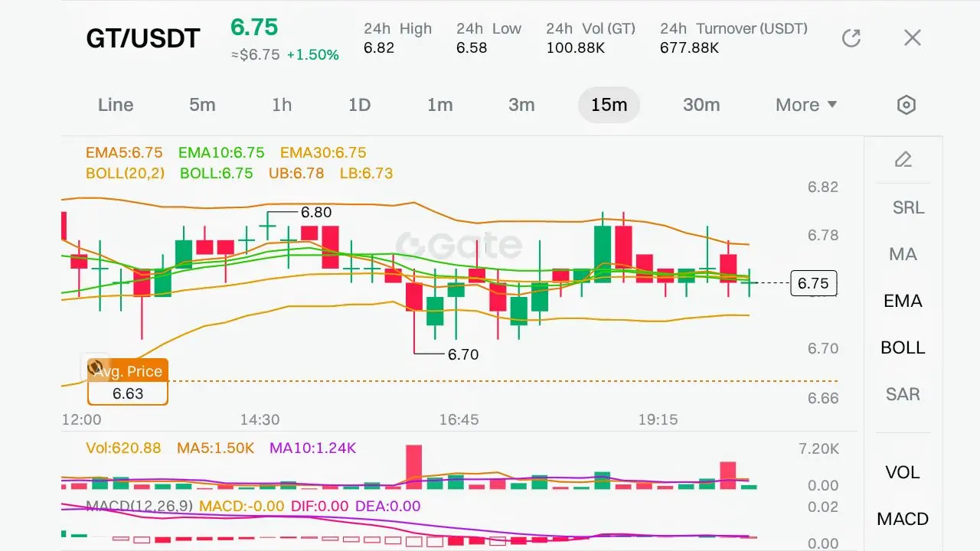The width and height of the screenshot is (980, 551).
Task: Click the GT/USDT pair title
Action: pyautogui.click(x=143, y=38)
